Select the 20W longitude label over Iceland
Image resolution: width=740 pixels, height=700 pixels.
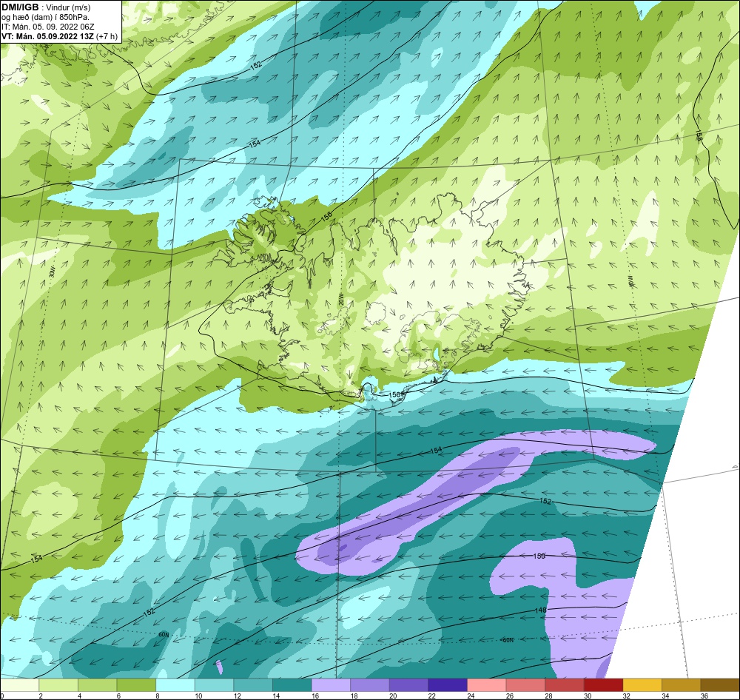(x=340, y=299)
